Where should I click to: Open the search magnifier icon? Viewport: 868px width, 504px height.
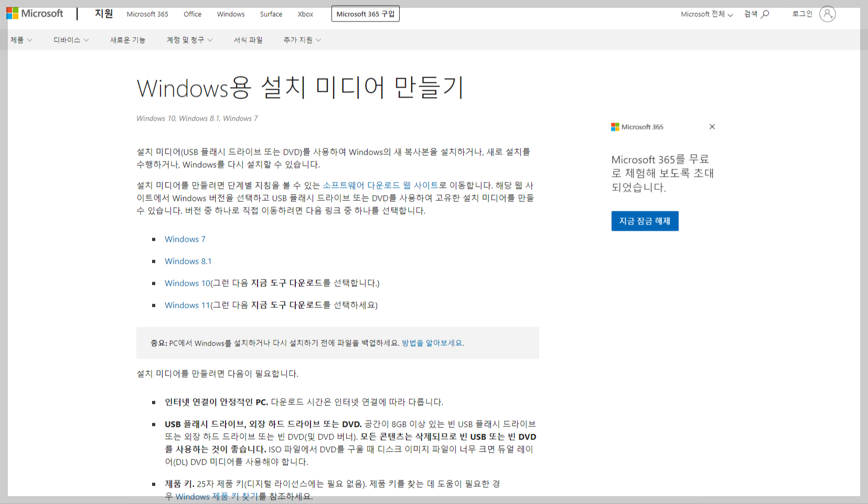pyautogui.click(x=765, y=14)
